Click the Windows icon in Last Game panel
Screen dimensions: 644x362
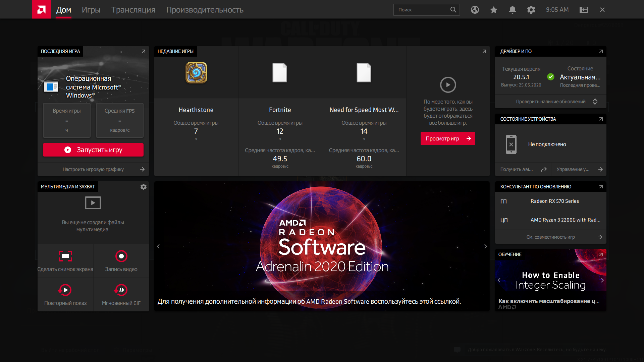51,87
